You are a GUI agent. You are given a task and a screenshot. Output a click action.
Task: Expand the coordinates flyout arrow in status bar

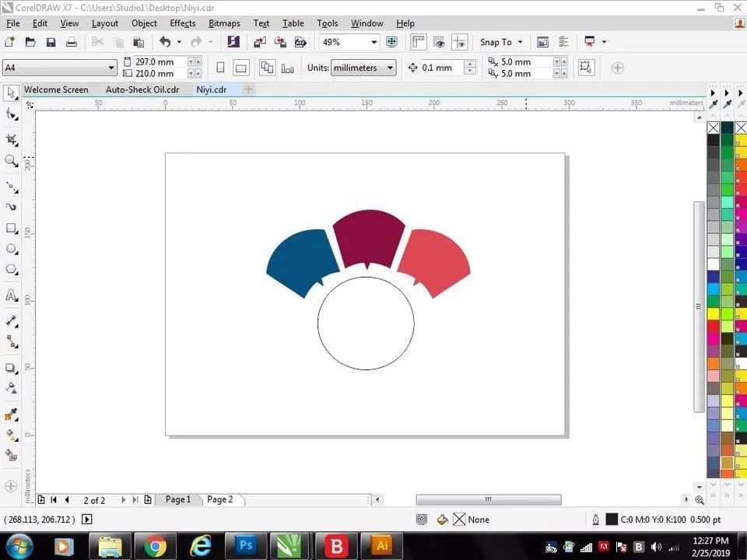point(86,519)
